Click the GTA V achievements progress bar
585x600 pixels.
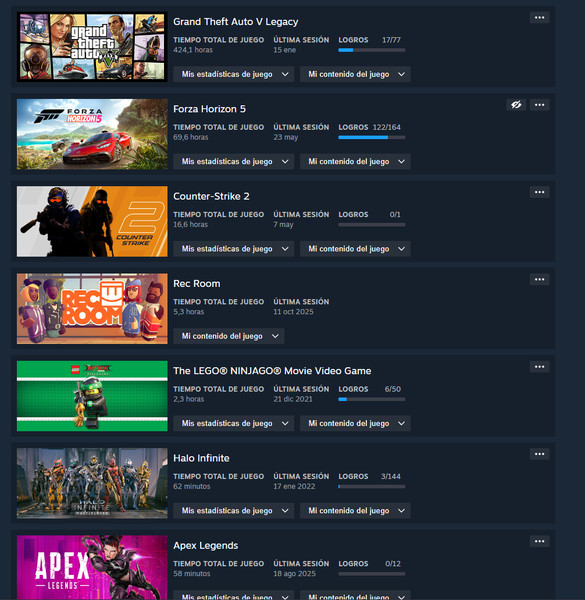click(x=372, y=50)
